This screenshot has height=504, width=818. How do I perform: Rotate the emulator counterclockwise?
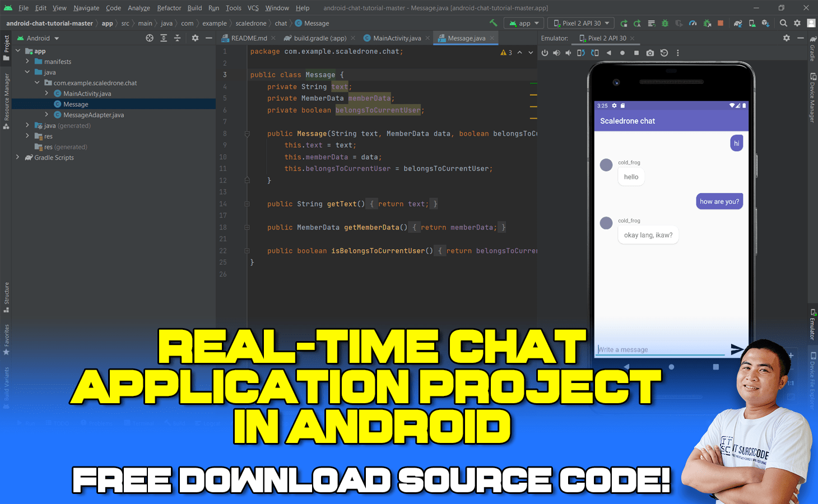click(581, 52)
